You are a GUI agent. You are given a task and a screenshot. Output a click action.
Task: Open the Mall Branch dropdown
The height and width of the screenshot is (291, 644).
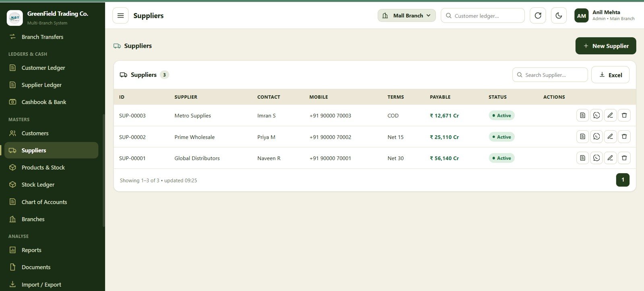click(x=407, y=16)
